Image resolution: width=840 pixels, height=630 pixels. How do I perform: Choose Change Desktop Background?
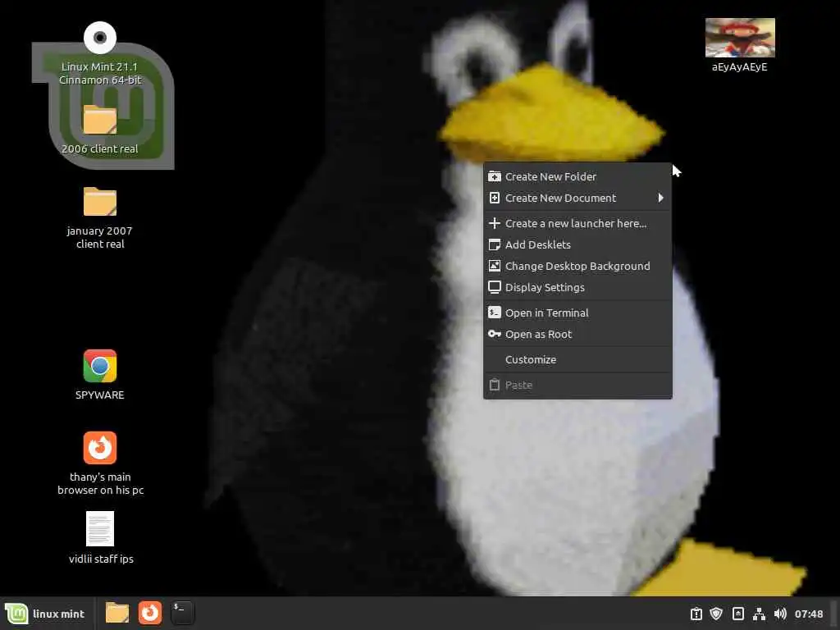pyautogui.click(x=577, y=267)
